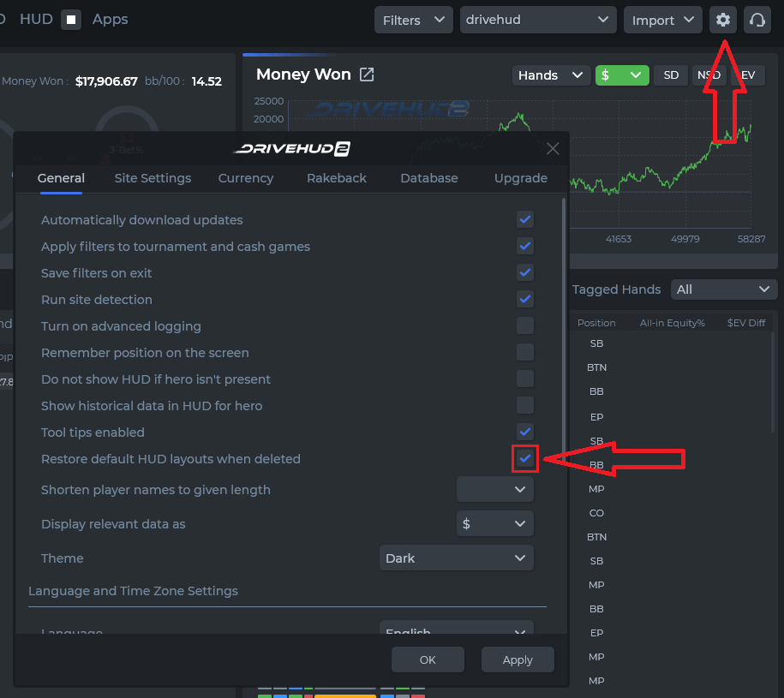
Task: Toggle Apply filters to tournament and cash games
Action: tap(525, 246)
